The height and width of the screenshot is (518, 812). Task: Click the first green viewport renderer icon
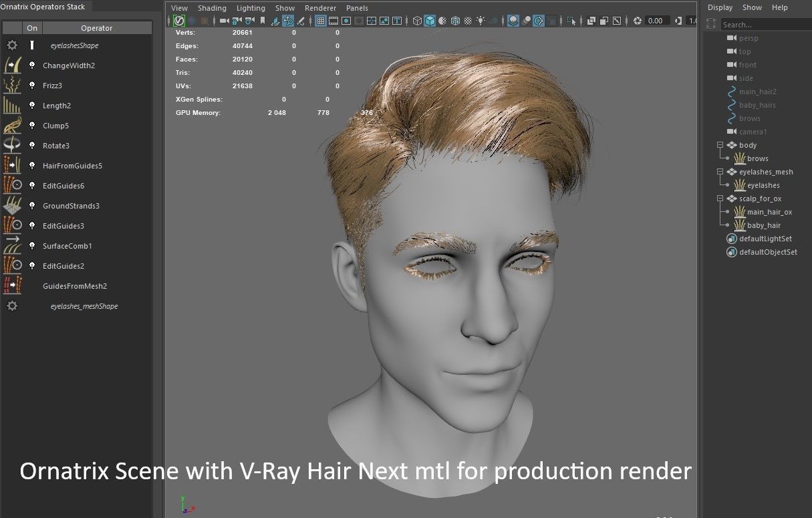[179, 21]
